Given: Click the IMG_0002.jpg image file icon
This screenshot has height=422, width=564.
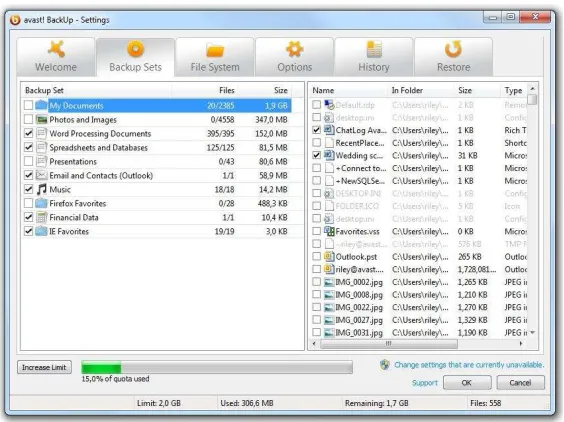Looking at the screenshot, I should coord(329,282).
